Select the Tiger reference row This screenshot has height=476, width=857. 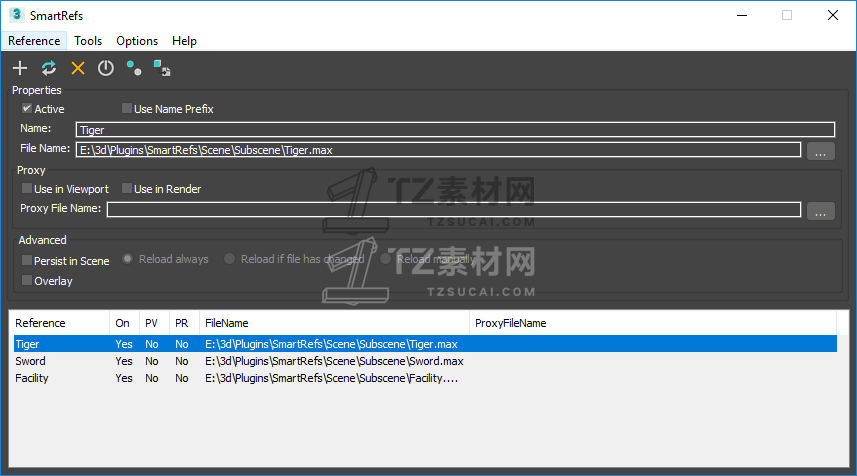(425, 344)
